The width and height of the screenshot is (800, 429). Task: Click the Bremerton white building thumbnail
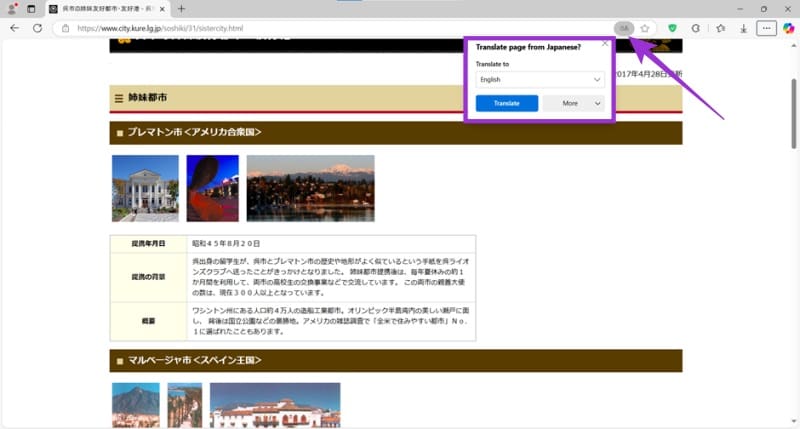[145, 188]
